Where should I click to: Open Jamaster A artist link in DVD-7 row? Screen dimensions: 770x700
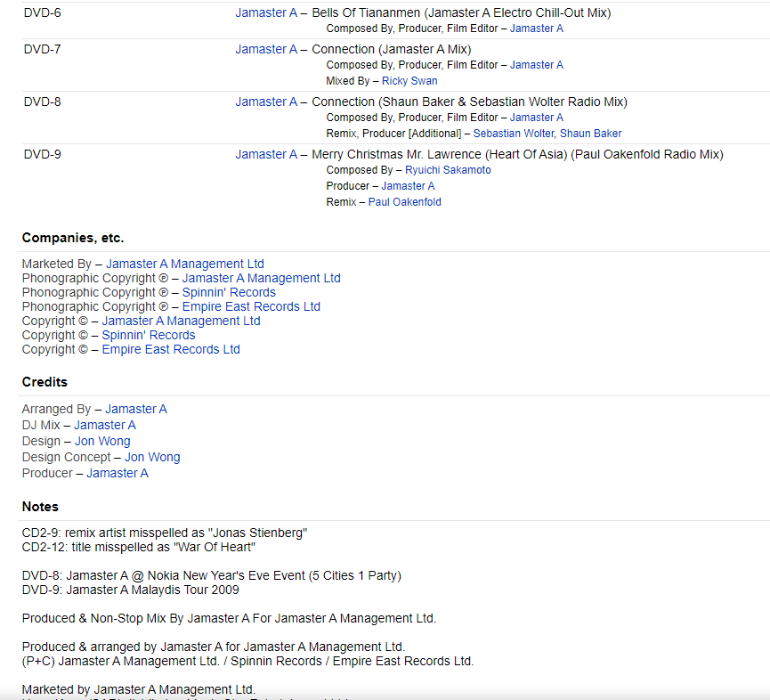coord(265,49)
